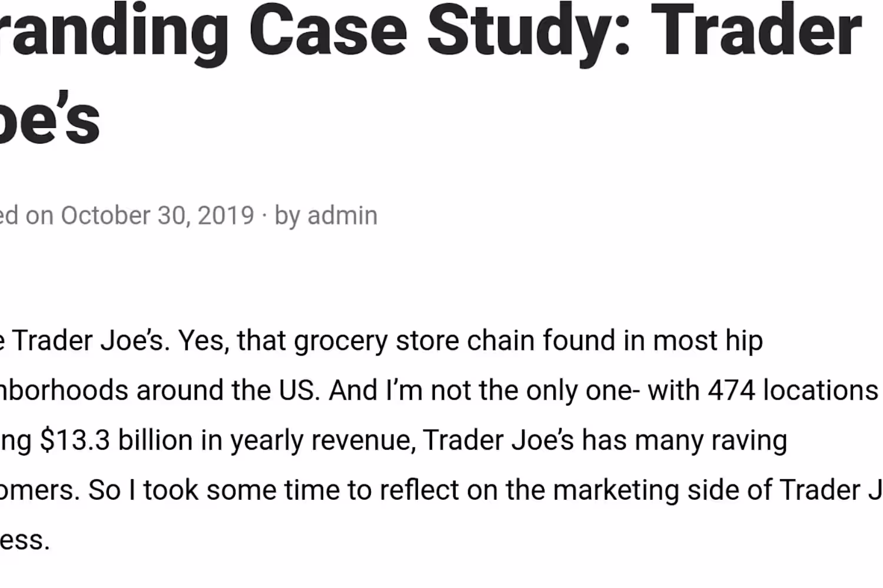Image resolution: width=883 pixels, height=588 pixels.
Task: Click the word Case in the headline
Action: point(327,31)
